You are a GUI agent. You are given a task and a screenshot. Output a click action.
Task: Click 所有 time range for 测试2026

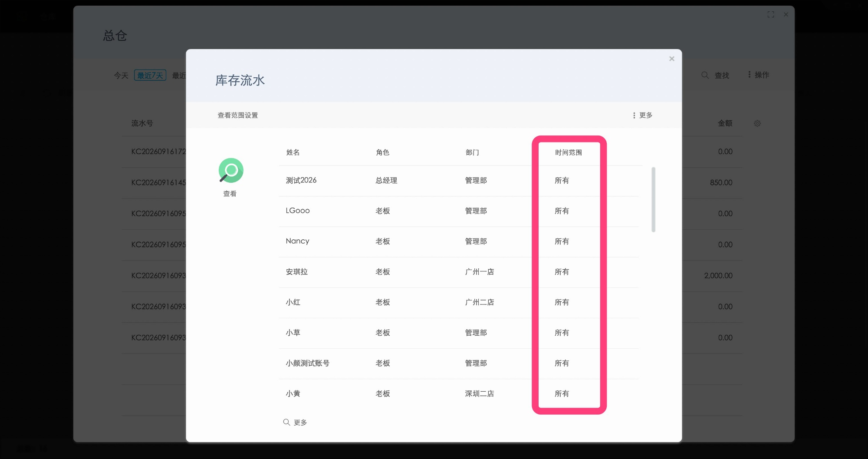tap(562, 180)
